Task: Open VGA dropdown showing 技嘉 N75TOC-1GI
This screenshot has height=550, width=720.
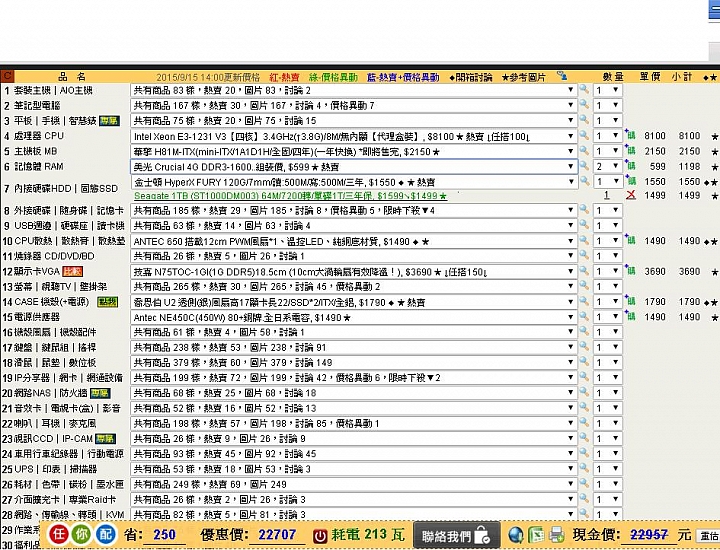Action: coord(354,272)
